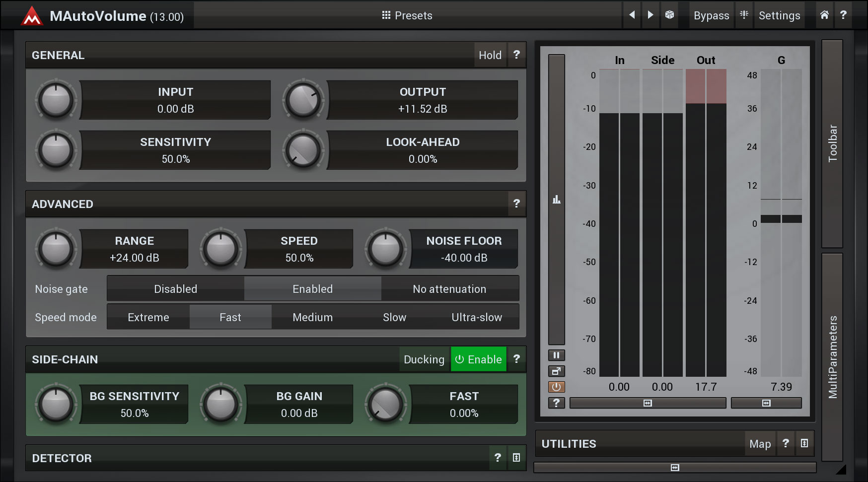Open the MultiParameters side tab
868x482 pixels.
(832, 357)
